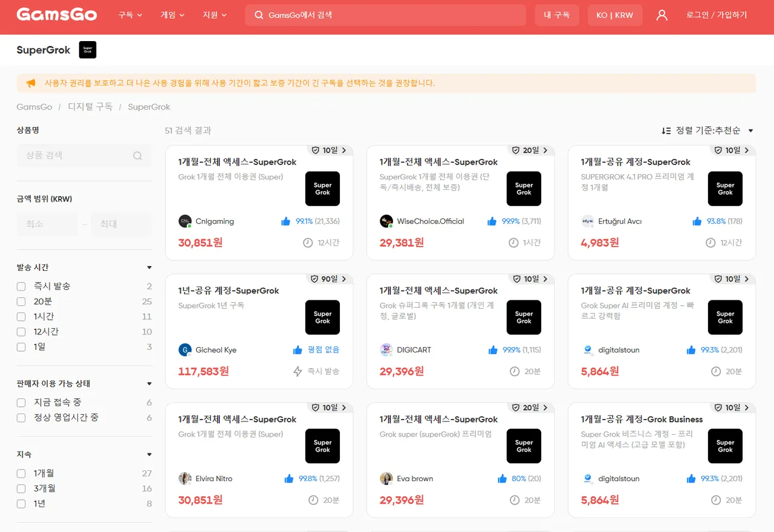Click the 4,983원 price text
Image resolution: width=774 pixels, height=532 pixels.
tap(600, 242)
